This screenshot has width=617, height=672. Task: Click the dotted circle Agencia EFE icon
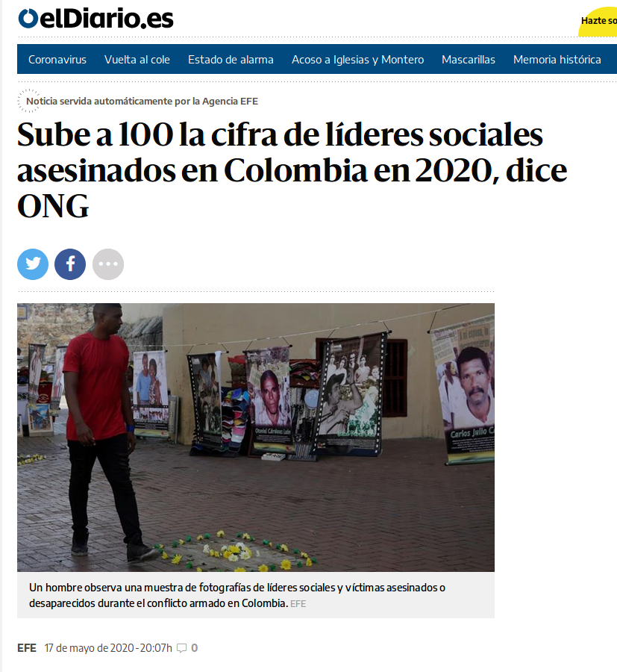click(x=28, y=101)
